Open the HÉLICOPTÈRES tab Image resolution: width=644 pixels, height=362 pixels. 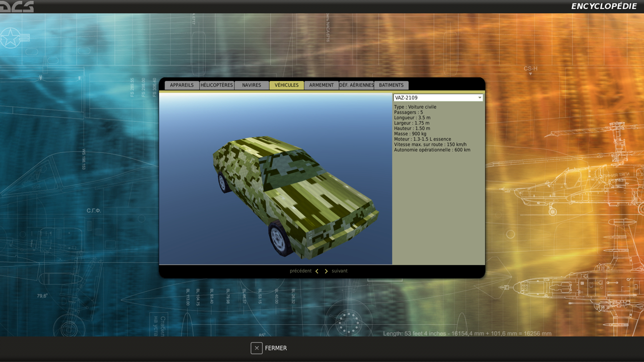[217, 85]
